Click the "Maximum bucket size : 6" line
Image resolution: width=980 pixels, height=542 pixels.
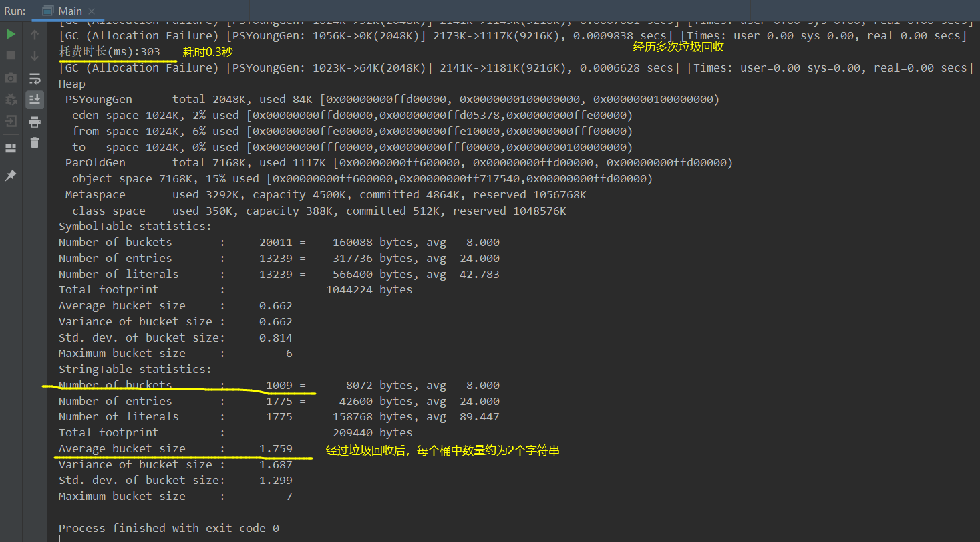[176, 353]
